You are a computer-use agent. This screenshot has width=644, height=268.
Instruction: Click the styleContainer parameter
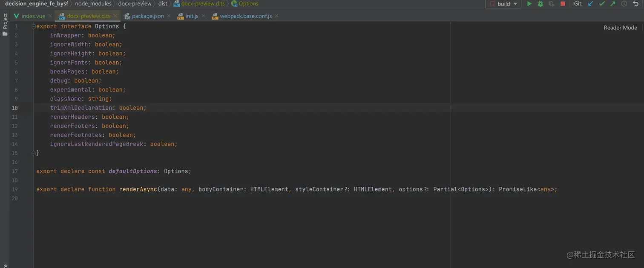[x=319, y=189]
